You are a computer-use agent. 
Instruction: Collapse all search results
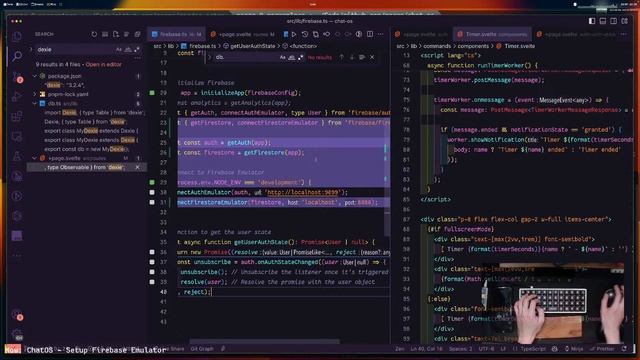point(138,34)
